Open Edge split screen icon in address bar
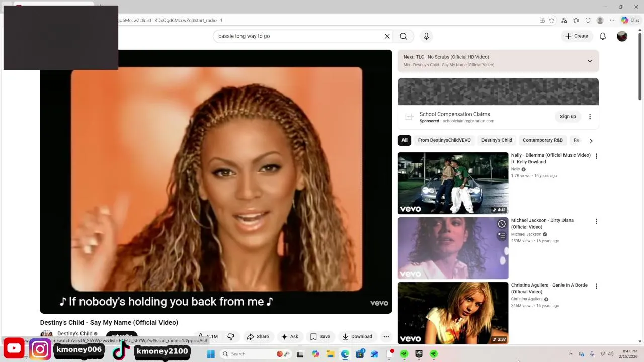Image resolution: width=644 pixels, height=362 pixels. tap(542, 20)
